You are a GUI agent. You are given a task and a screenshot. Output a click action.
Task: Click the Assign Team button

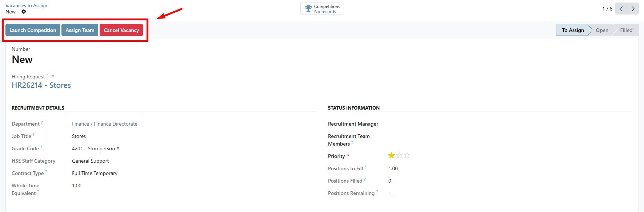click(x=80, y=30)
